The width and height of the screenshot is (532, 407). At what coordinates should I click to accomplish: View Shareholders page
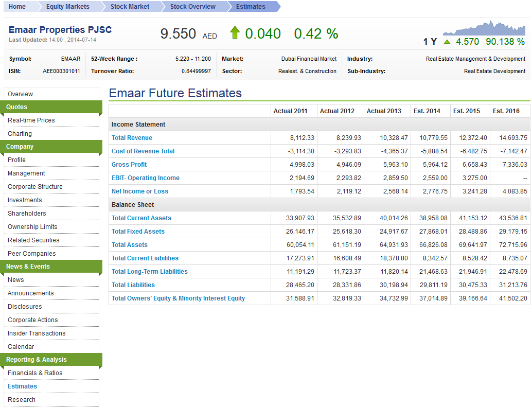pyautogui.click(x=27, y=214)
